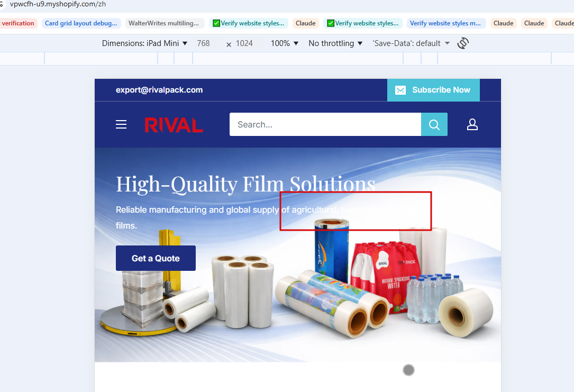Open the first Verify website styles bookmark
Viewport: 574px width, 392px height.
click(x=249, y=23)
